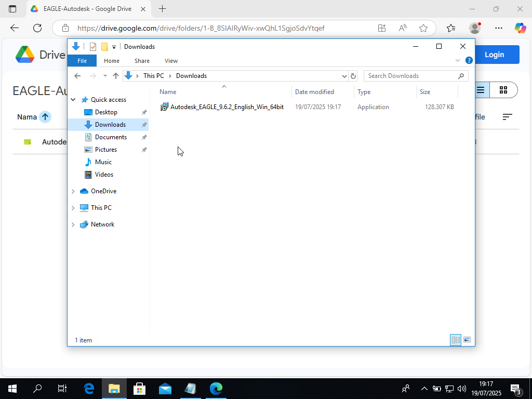Open the Copilot icon in Edge
The height and width of the screenshot is (399, 532).
(x=520, y=28)
